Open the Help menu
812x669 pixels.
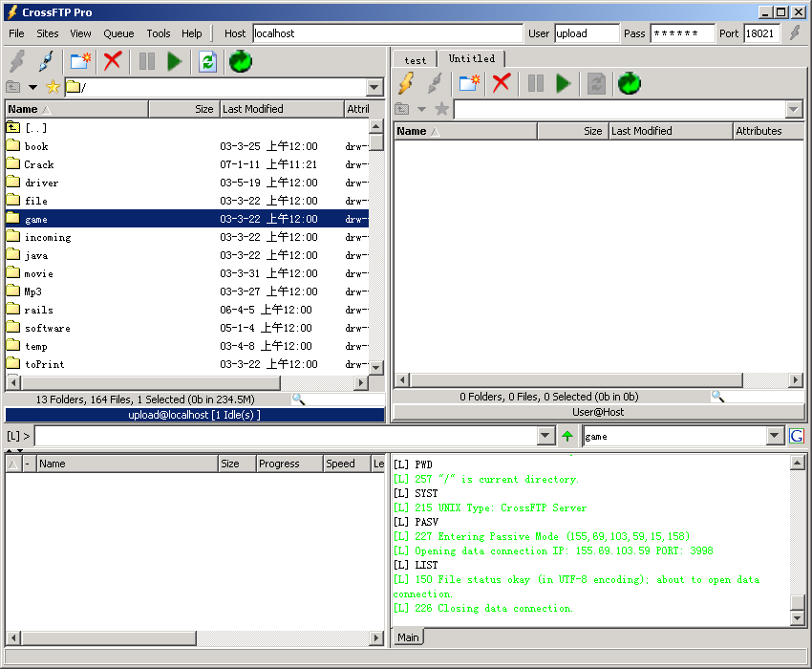192,33
